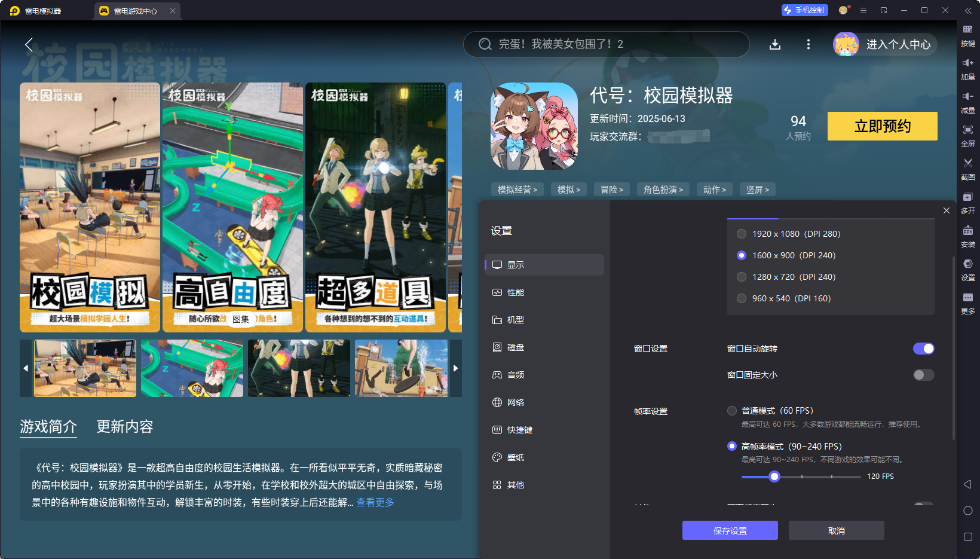Open the download manager icon
The height and width of the screenshot is (559, 980).
coord(775,44)
